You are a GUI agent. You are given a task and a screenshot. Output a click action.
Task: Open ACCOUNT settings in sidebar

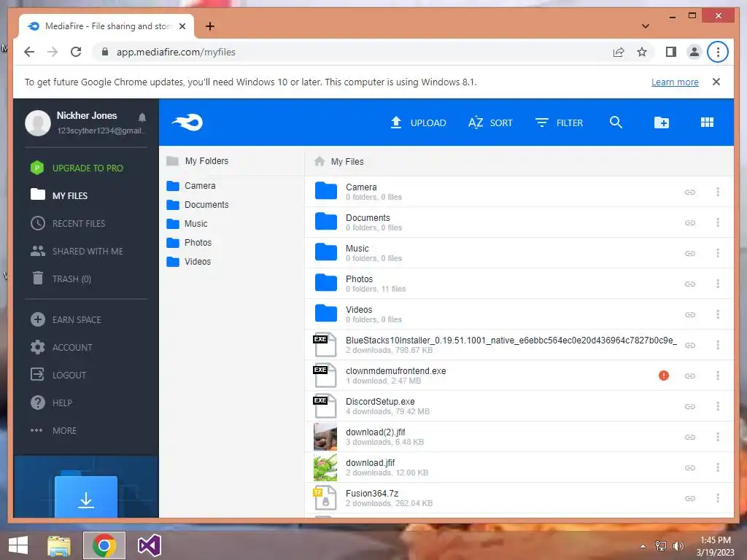pyautogui.click(x=61, y=347)
